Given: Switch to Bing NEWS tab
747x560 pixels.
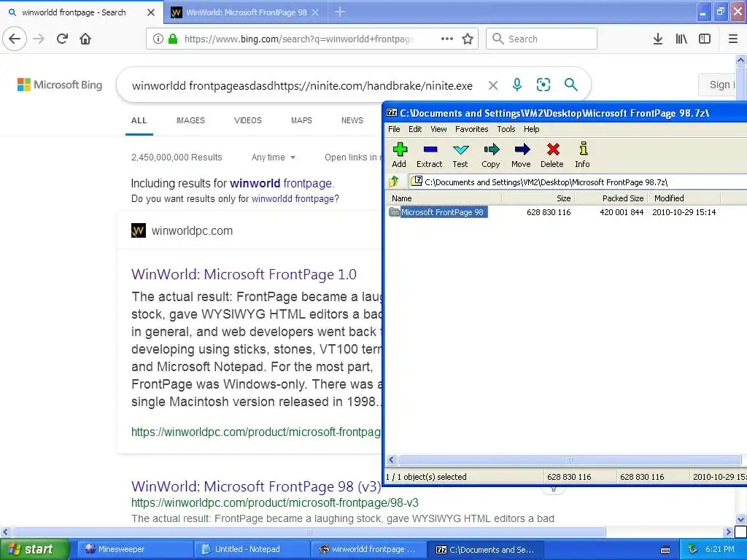Looking at the screenshot, I should tap(352, 120).
